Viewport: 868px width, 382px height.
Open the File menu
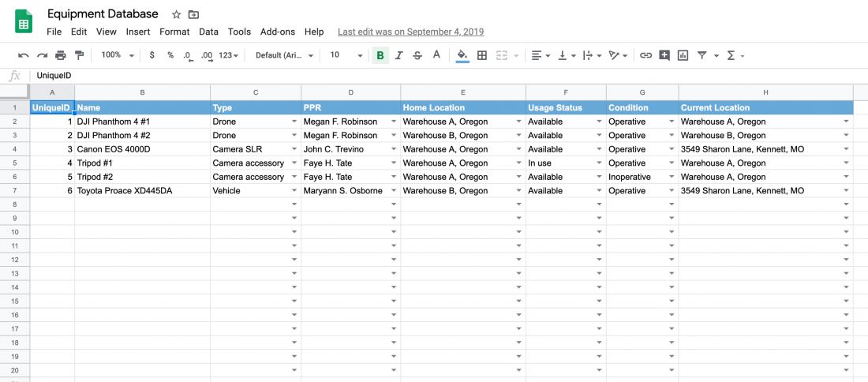click(x=54, y=32)
